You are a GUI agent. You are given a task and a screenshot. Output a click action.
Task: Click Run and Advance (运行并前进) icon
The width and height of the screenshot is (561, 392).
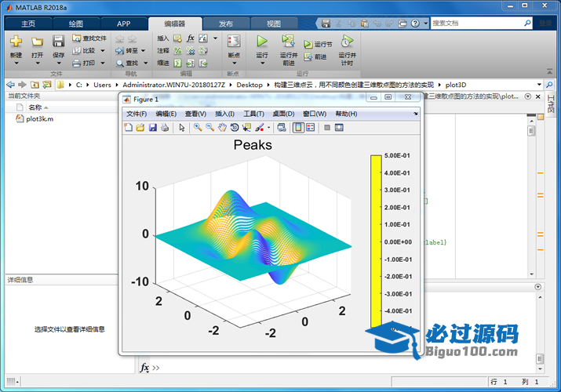289,42
